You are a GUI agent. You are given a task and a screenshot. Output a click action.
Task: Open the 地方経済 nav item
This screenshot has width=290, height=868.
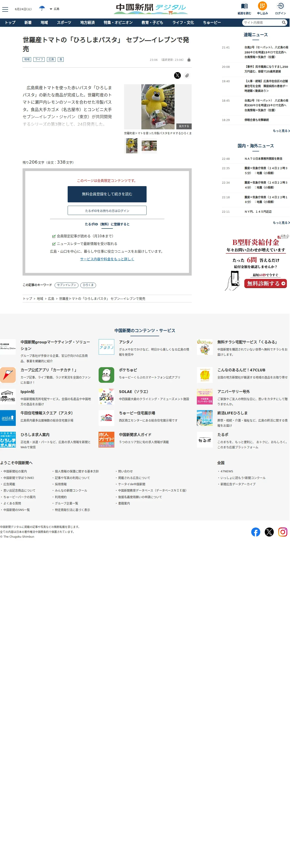pos(87,23)
